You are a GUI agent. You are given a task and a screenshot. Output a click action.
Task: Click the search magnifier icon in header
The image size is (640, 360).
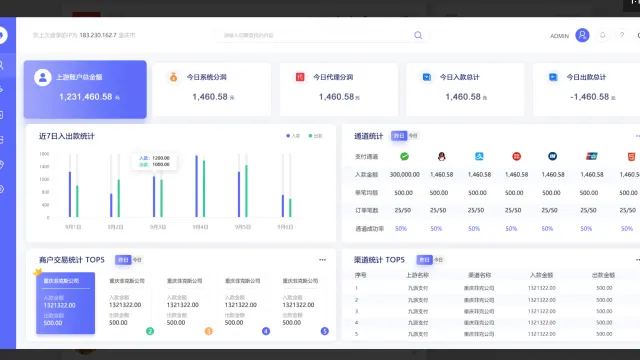tap(418, 35)
